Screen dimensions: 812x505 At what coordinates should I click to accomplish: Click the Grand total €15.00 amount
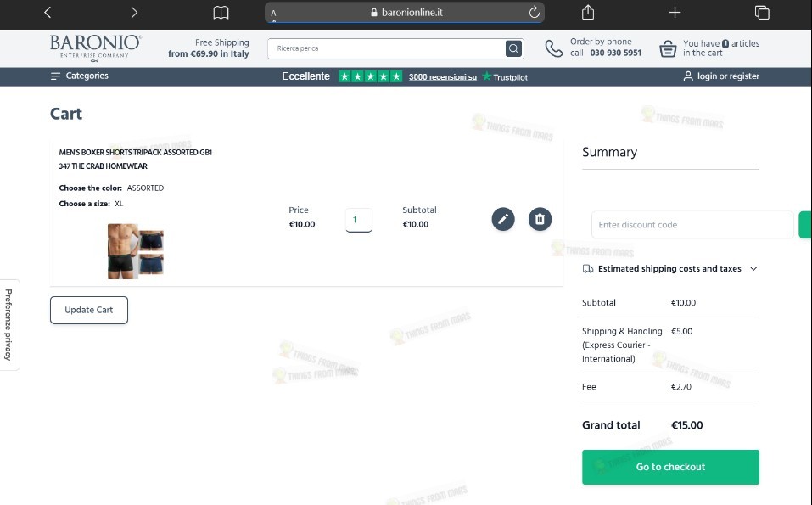(686, 425)
